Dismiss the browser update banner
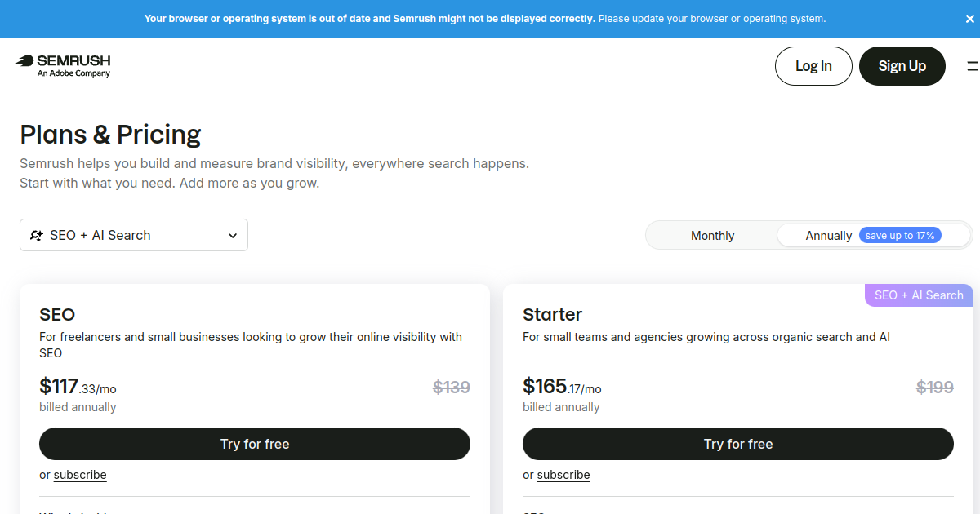Image resolution: width=980 pixels, height=514 pixels. (x=970, y=18)
